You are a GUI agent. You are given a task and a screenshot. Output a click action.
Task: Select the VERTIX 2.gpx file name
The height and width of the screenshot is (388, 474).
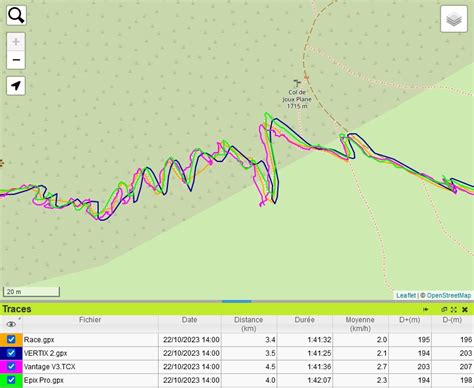pos(45,353)
